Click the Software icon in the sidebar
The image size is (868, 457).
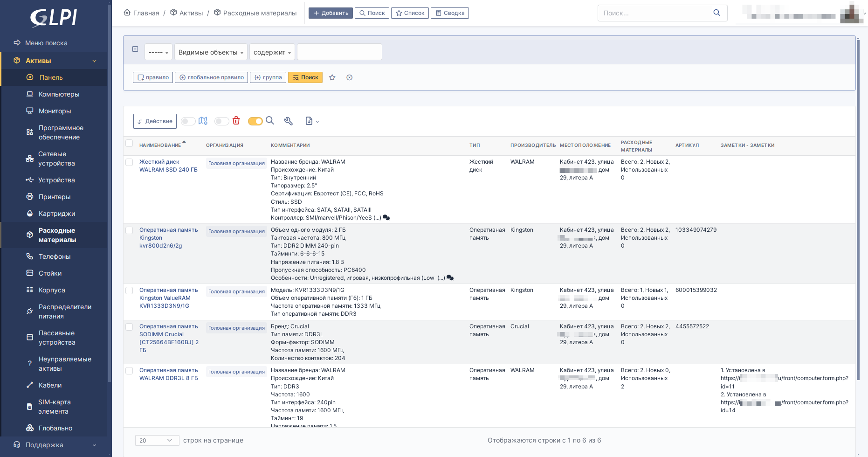[x=30, y=132]
